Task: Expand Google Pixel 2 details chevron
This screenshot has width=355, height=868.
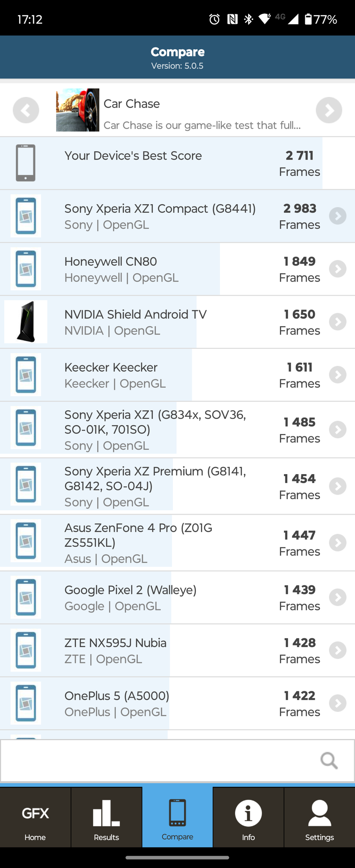Action: 337,597
